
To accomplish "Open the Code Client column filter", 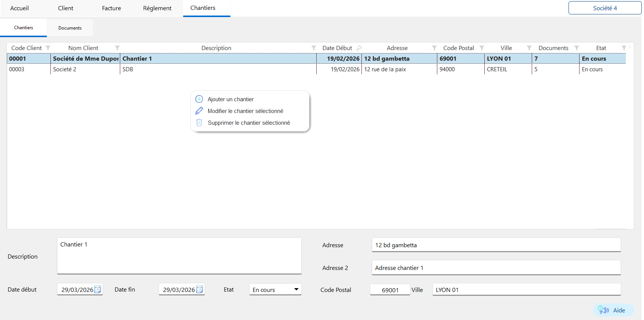I will pos(48,48).
